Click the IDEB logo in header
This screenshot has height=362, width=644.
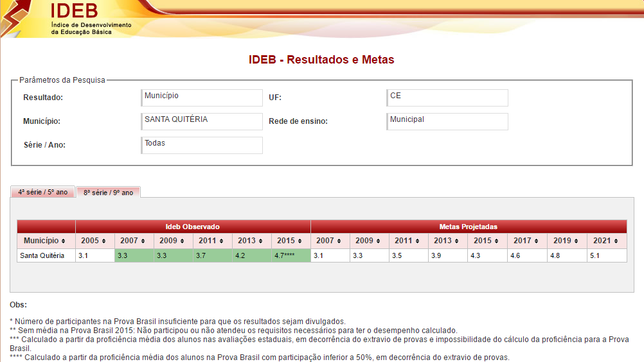(x=74, y=11)
